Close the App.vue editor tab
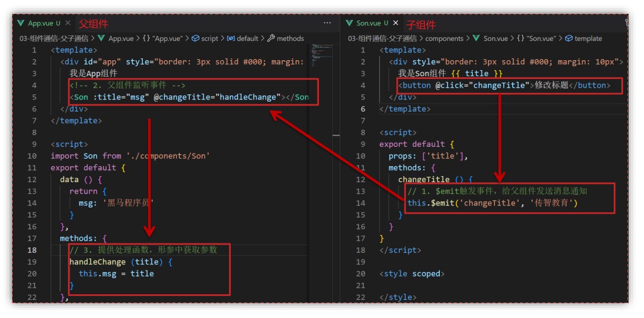Viewport: 644px width, 318px height. click(x=68, y=23)
